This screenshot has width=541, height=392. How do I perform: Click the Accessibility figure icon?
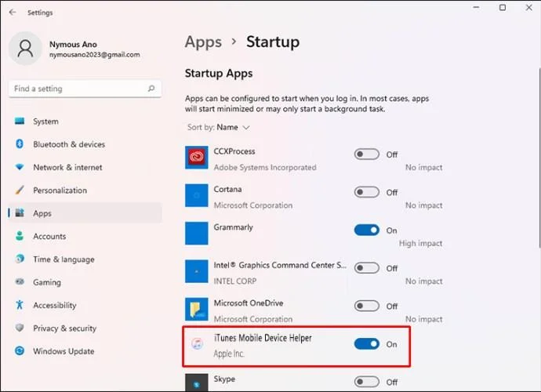[x=20, y=305]
